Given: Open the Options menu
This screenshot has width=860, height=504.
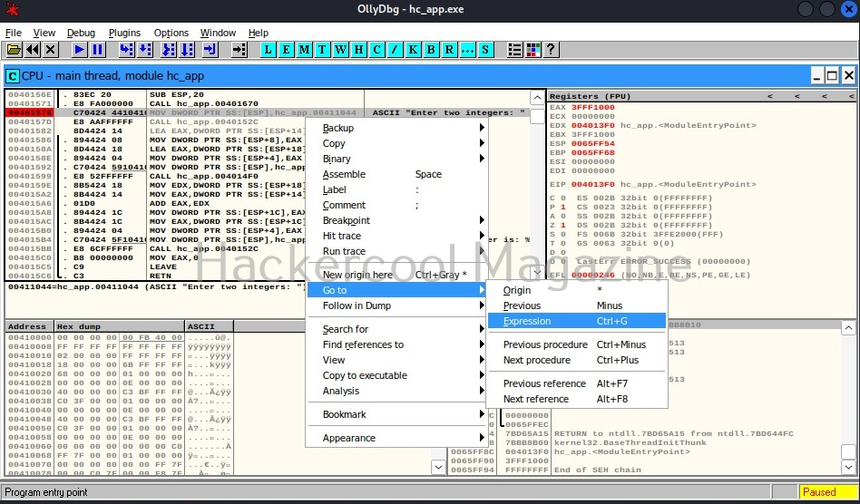Looking at the screenshot, I should 171,33.
